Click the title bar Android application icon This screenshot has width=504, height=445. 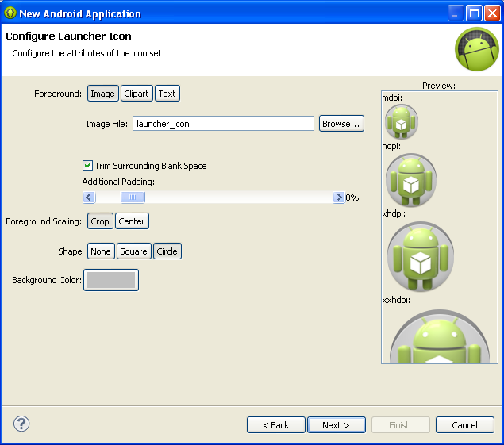(10, 13)
